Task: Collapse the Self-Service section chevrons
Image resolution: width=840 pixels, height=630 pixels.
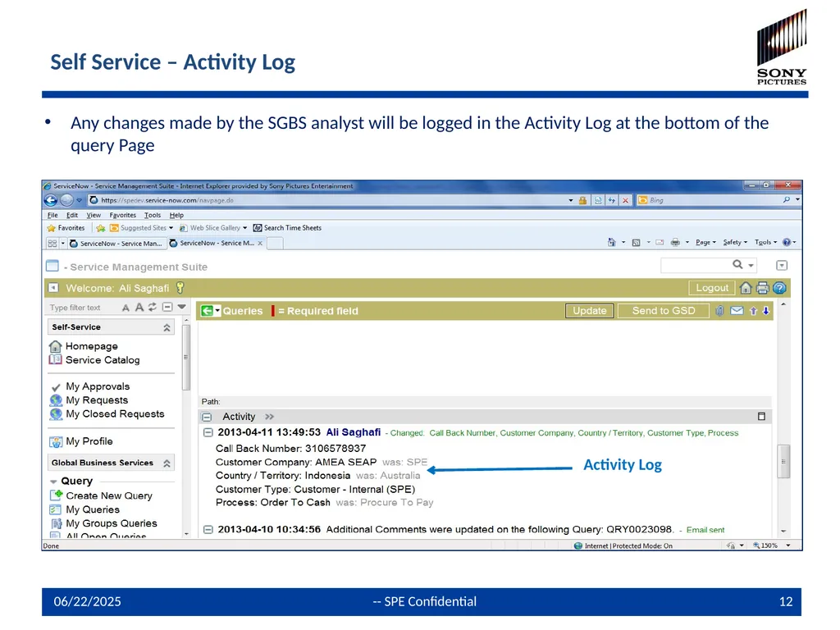Action: click(167, 327)
